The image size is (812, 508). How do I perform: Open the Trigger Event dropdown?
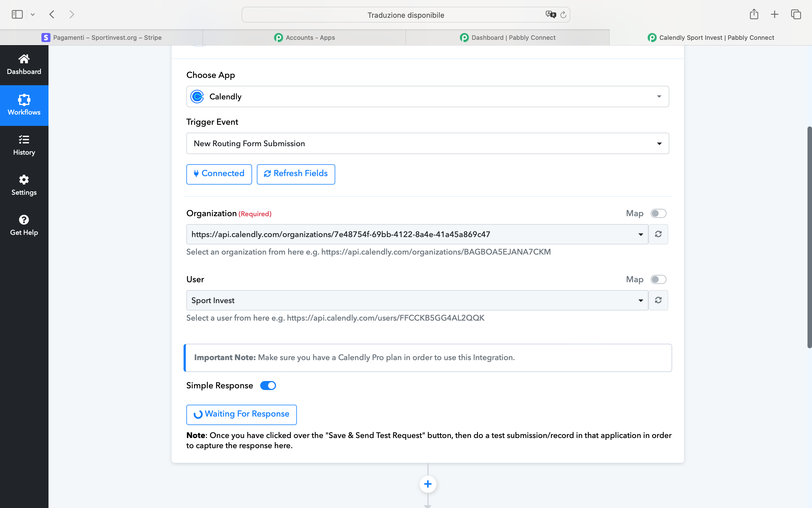tap(427, 143)
